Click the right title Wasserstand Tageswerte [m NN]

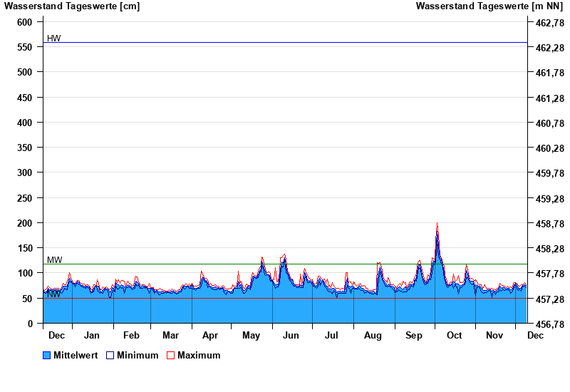[491, 6]
